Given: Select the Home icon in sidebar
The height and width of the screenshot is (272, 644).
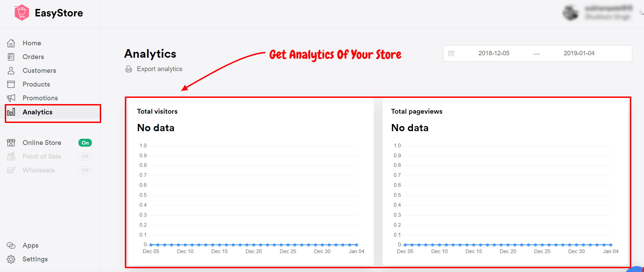Looking at the screenshot, I should [x=11, y=43].
